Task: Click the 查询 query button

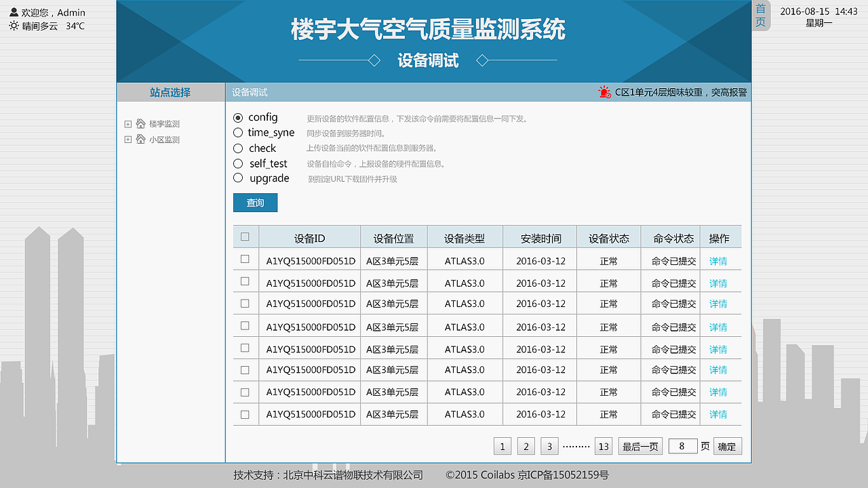Action: (x=255, y=202)
